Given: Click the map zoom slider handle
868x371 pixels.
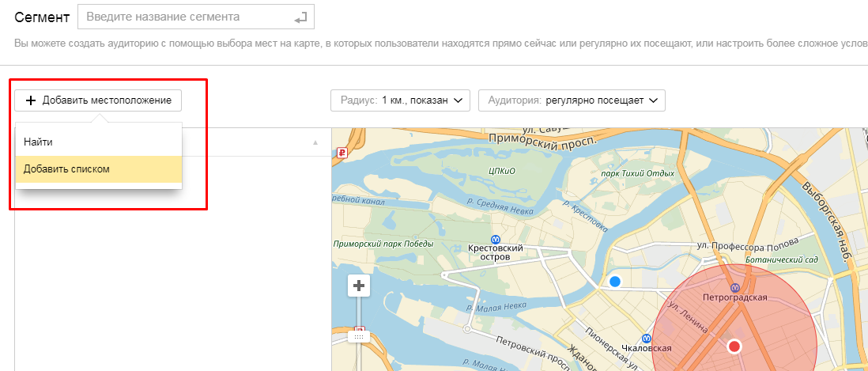Looking at the screenshot, I should (359, 337).
